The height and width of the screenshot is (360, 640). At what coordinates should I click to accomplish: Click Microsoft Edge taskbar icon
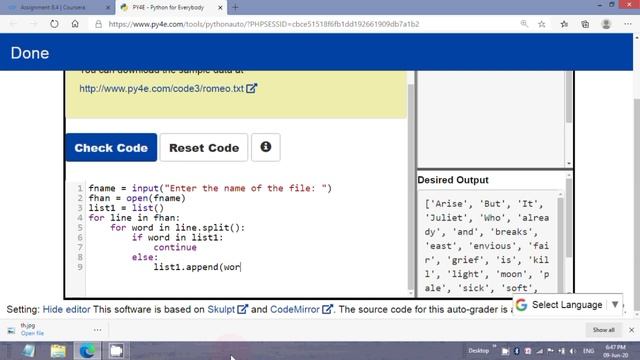click(87, 351)
